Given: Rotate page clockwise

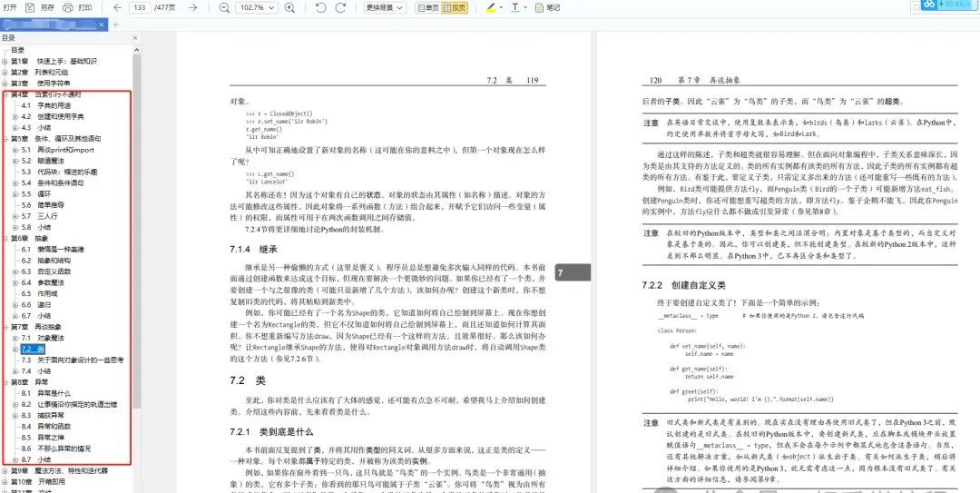Looking at the screenshot, I should tap(340, 7).
